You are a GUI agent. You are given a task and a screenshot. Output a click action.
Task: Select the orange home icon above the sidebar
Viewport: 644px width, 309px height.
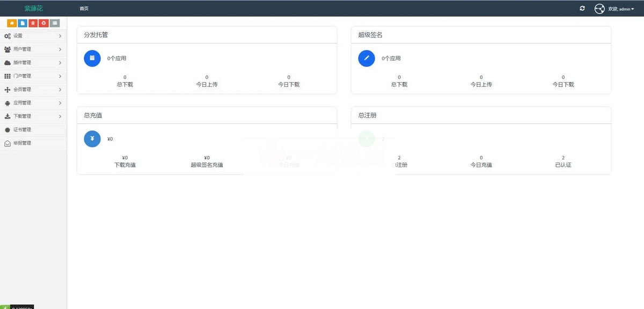point(11,23)
